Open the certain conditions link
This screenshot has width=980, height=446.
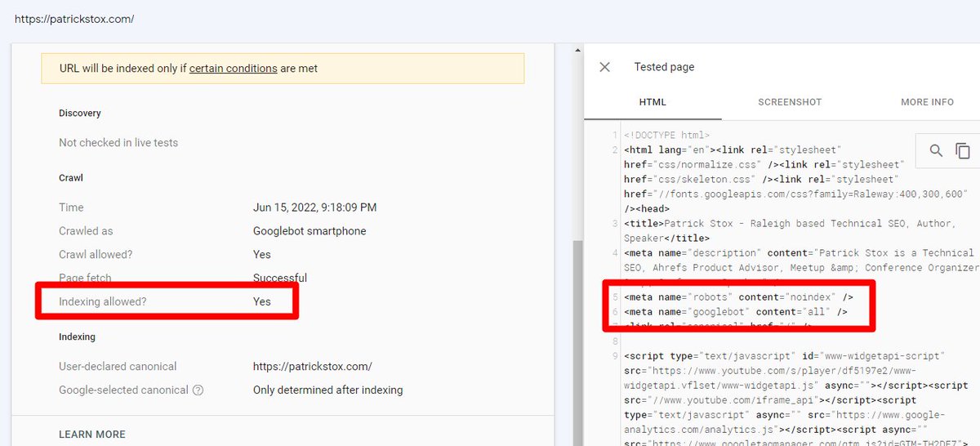(x=233, y=69)
